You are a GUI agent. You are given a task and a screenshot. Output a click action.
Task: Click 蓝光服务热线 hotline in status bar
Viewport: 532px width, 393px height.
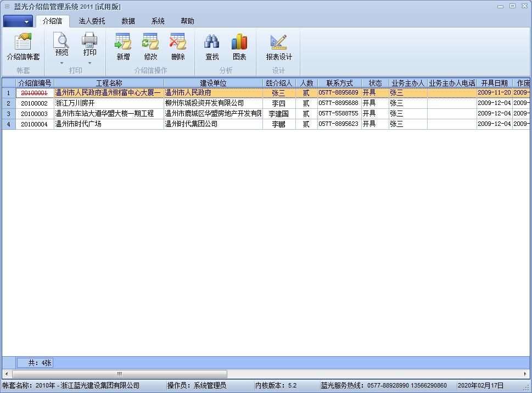pos(384,385)
